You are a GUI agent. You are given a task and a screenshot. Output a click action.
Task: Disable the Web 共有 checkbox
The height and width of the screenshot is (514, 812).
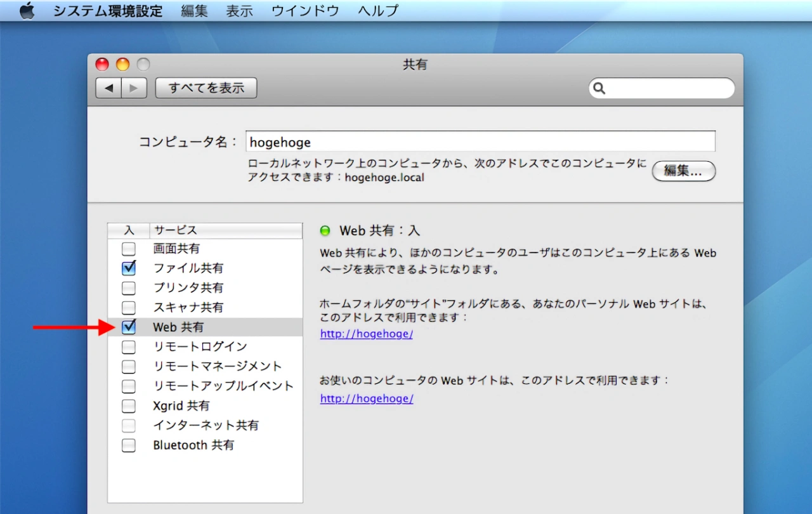tap(129, 327)
